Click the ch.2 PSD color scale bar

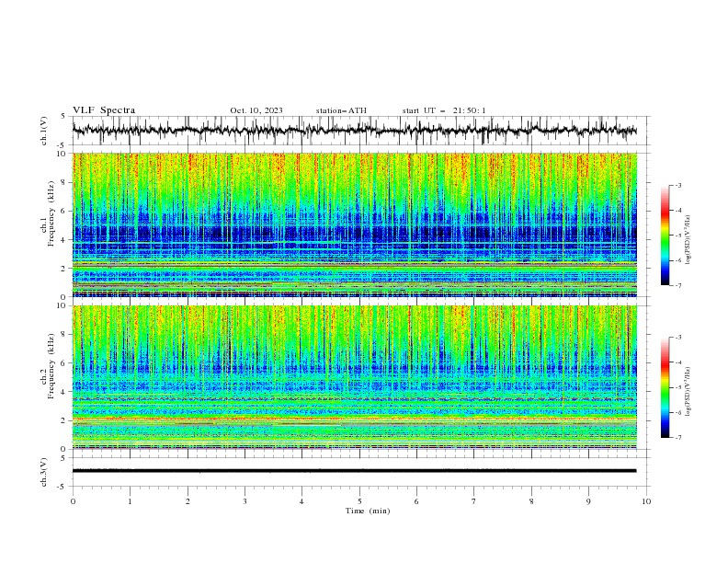pos(665,387)
